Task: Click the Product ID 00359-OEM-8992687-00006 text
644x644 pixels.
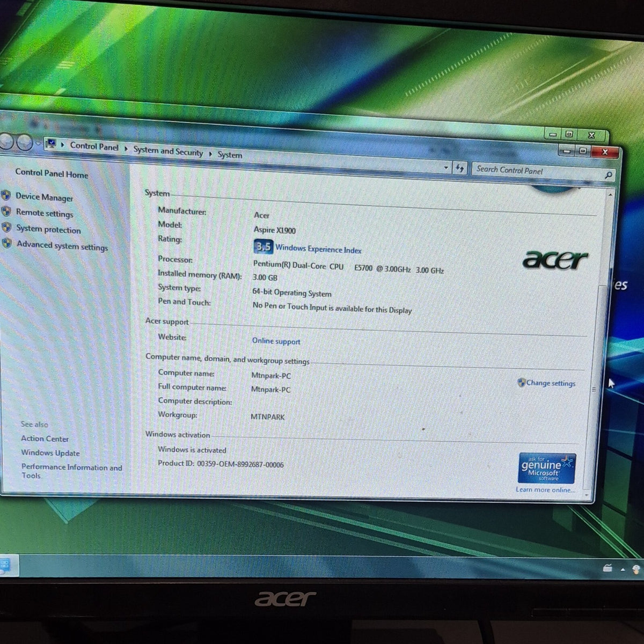Action: 221,464
